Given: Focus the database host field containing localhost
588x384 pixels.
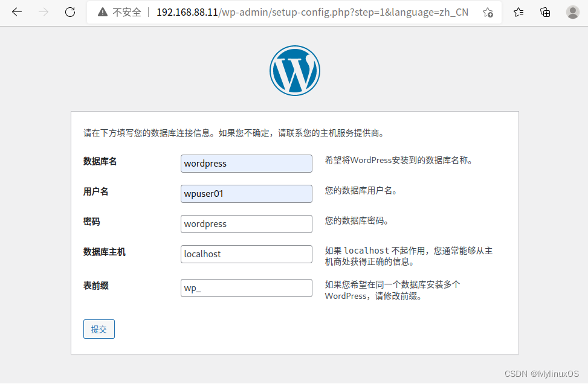Looking at the screenshot, I should point(247,254).
